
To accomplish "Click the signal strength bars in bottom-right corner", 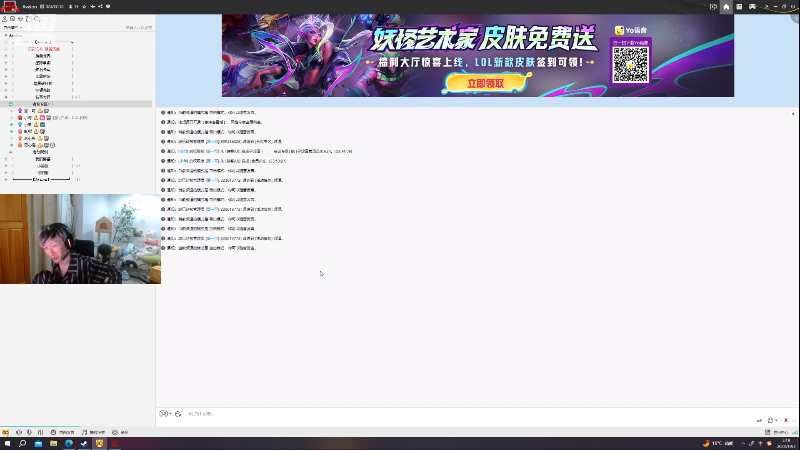I will [x=795, y=432].
